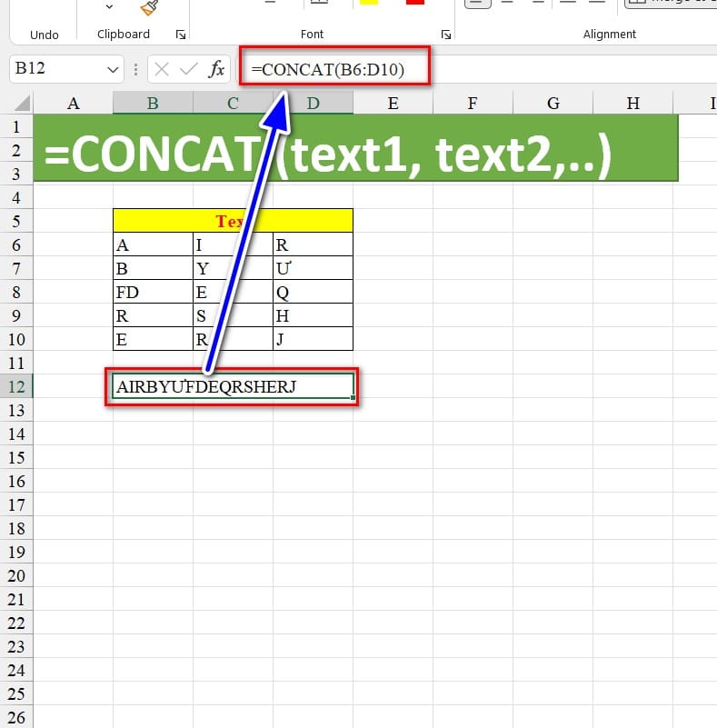Click cell D9 containing H
This screenshot has width=717, height=728.
312,315
